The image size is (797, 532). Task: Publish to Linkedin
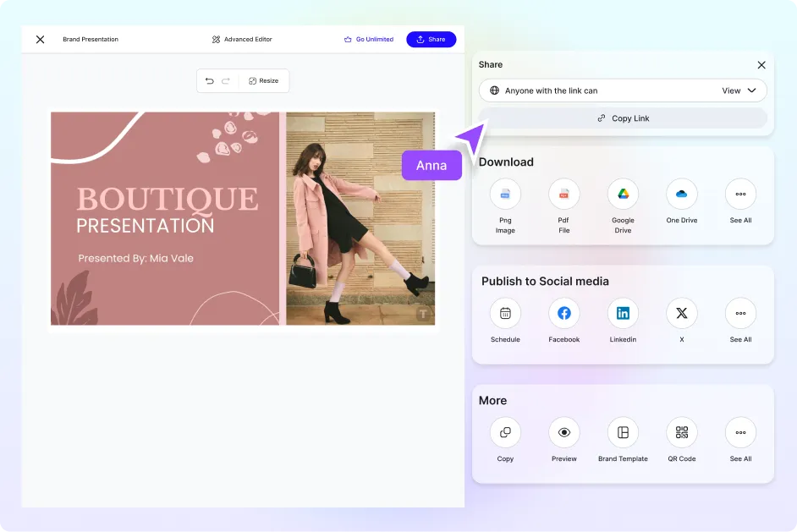point(623,314)
